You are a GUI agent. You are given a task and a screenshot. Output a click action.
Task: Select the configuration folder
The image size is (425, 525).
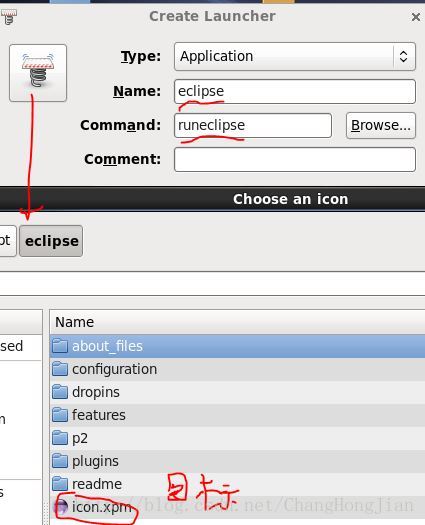tap(237, 369)
